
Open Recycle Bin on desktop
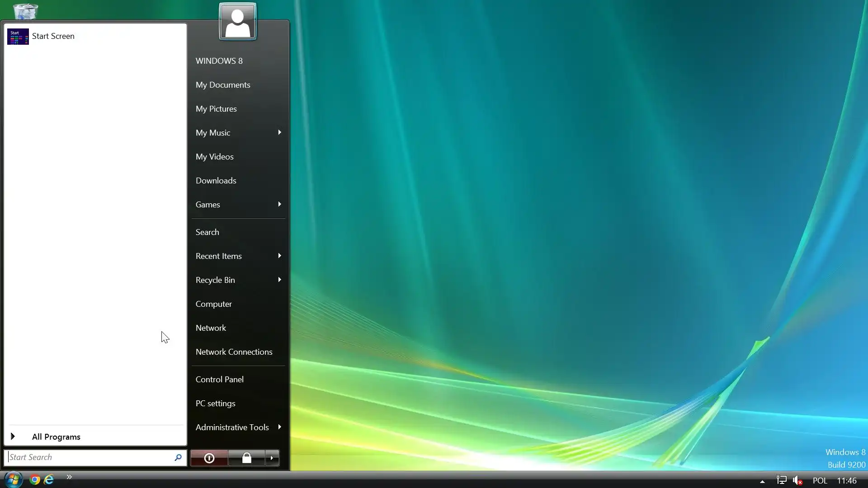click(x=25, y=10)
